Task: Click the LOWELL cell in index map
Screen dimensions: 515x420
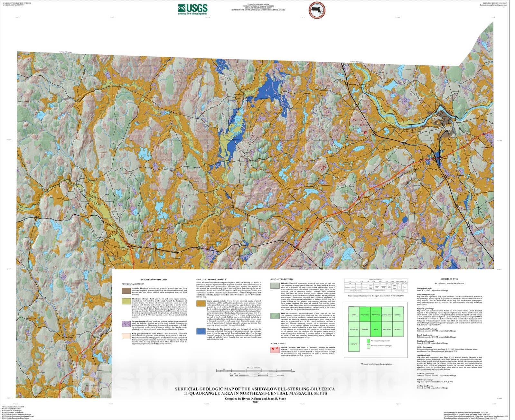Action: (398, 314)
